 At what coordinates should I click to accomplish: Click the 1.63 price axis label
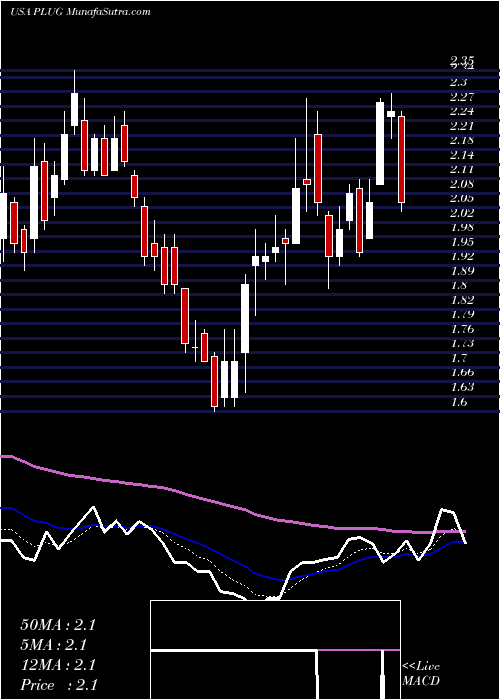(x=462, y=387)
